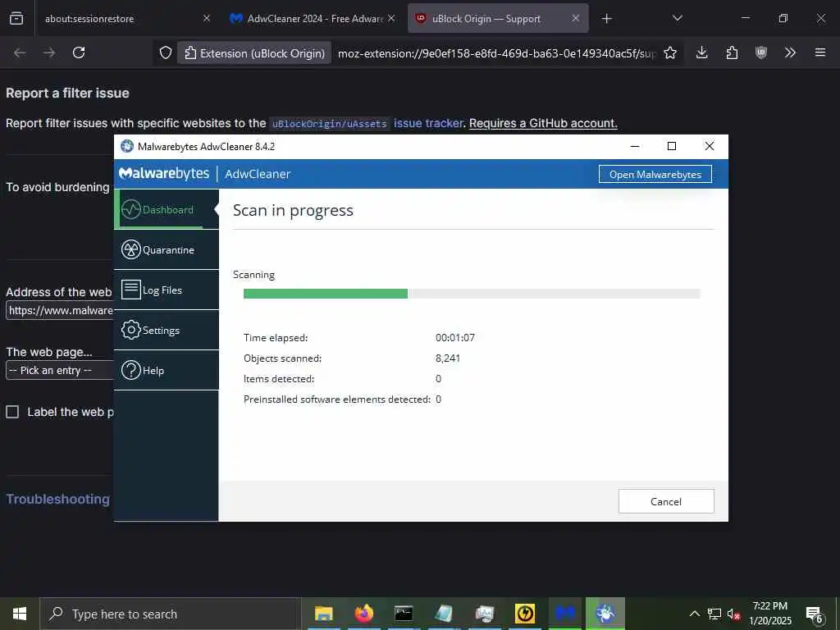This screenshot has height=630, width=840.
Task: Click the moz-extension URL address field
Action: (496, 53)
